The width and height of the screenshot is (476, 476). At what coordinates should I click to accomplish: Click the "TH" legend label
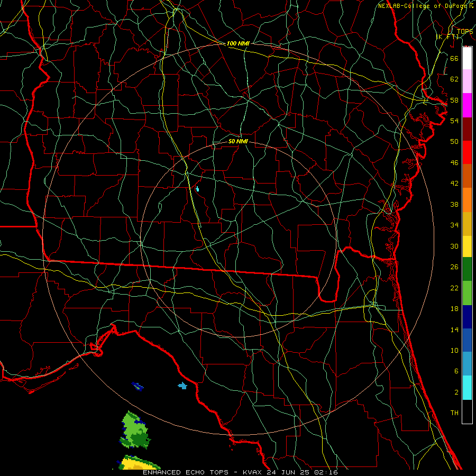454,413
